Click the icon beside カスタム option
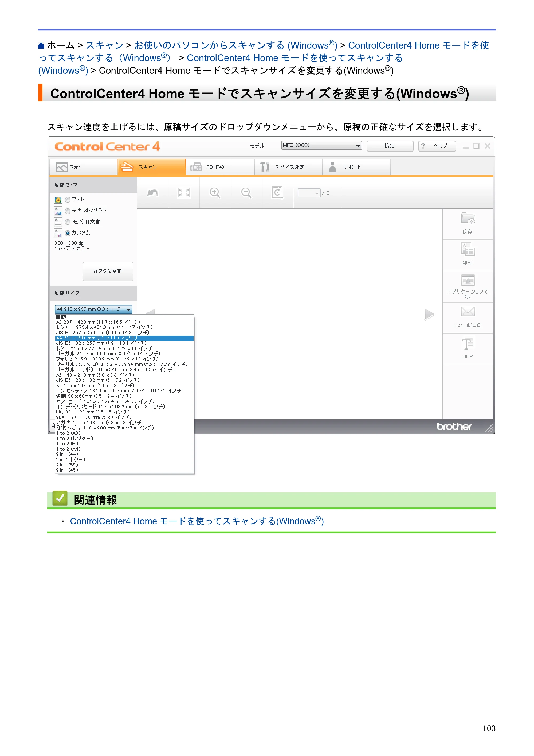Screen dimensions: 534x756 tap(58, 234)
